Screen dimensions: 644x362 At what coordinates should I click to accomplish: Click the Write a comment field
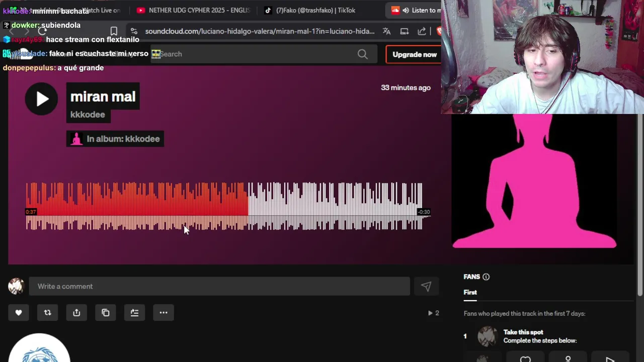coord(219,286)
